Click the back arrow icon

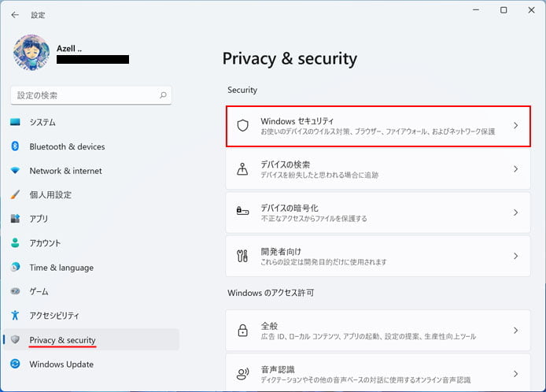(15, 15)
